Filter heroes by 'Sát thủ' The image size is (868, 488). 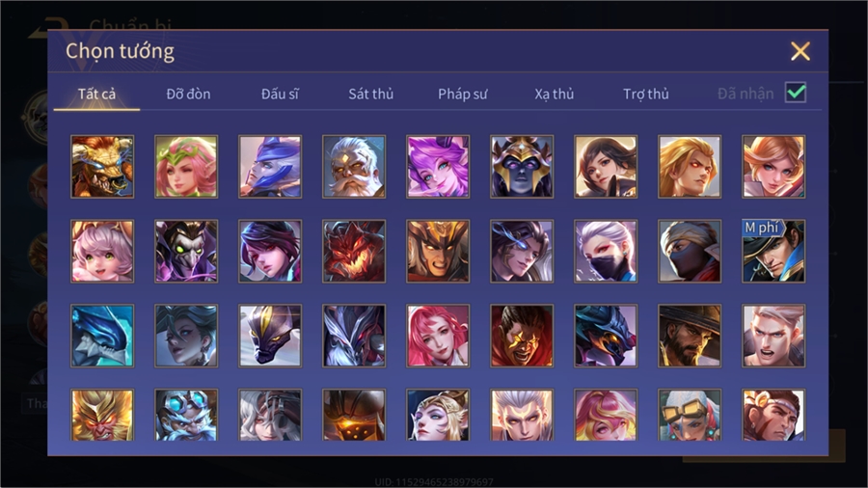click(x=371, y=95)
